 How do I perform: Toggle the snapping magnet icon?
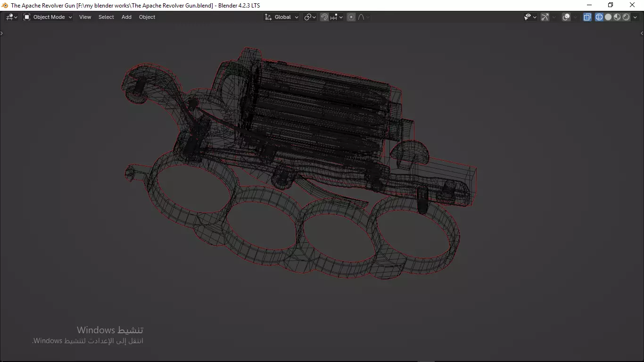coord(324,17)
